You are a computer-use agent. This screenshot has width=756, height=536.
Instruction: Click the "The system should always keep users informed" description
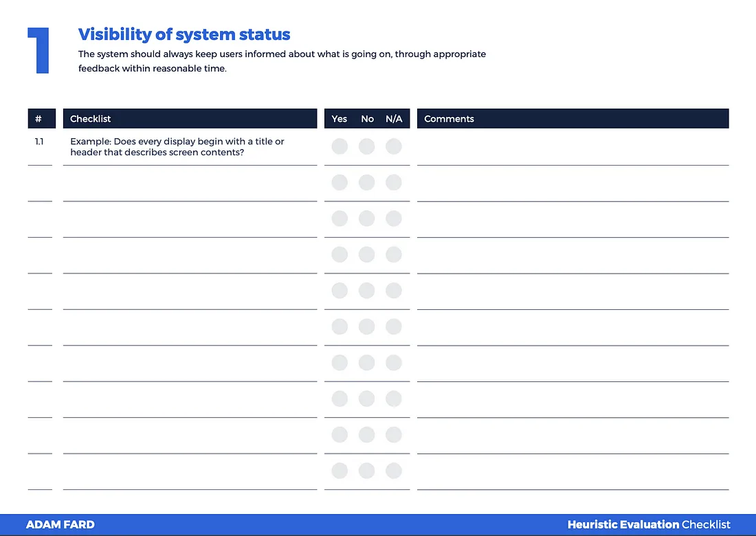coord(282,61)
